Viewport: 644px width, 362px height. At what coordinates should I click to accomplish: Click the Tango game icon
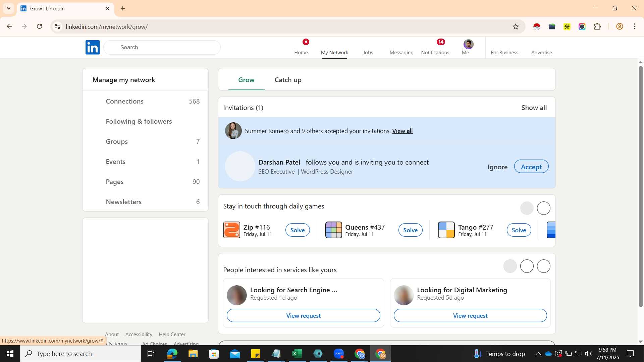tap(446, 230)
